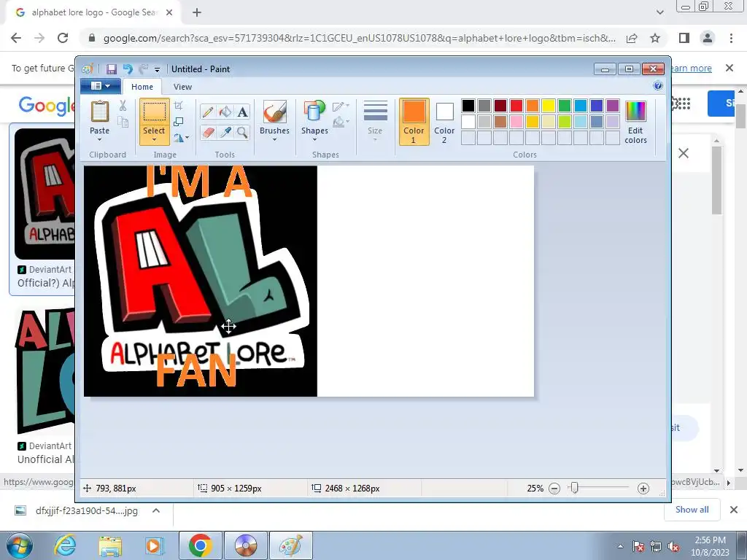Open Paint Help question mark icon

tap(658, 86)
